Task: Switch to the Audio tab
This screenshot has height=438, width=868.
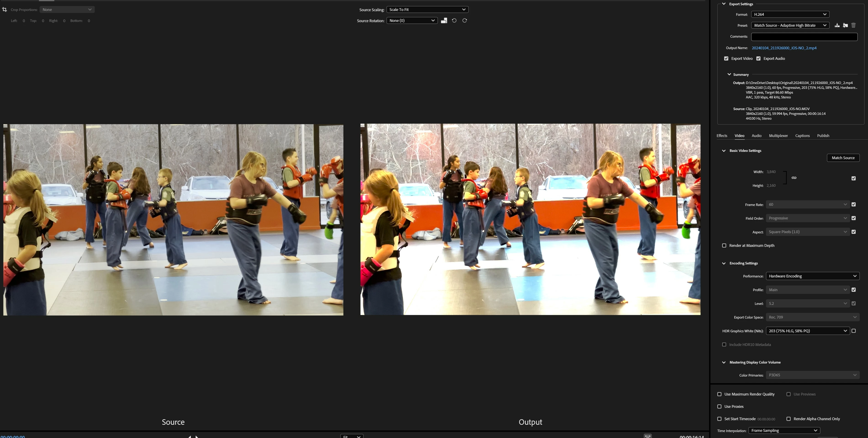Action: coord(756,136)
